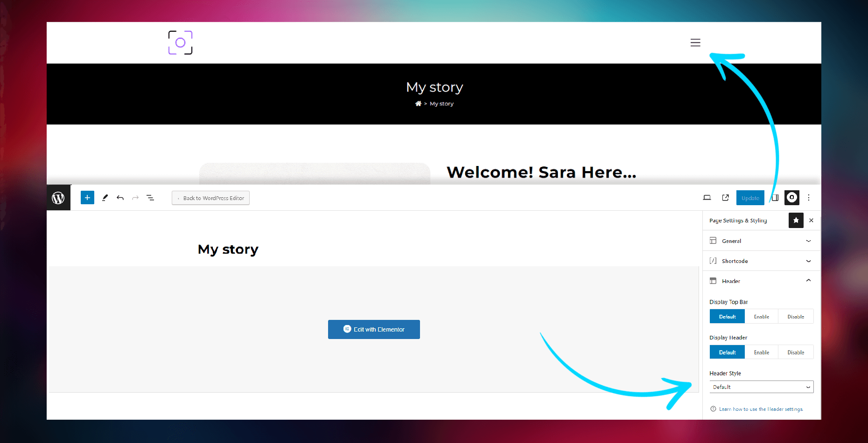868x443 pixels.
Task: Click the My story banner page title
Action: (x=434, y=87)
